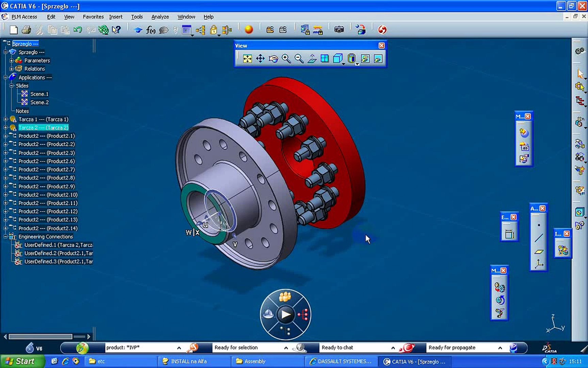The width and height of the screenshot is (588, 368).
Task: Open the PLM Access menu
Action: point(24,17)
